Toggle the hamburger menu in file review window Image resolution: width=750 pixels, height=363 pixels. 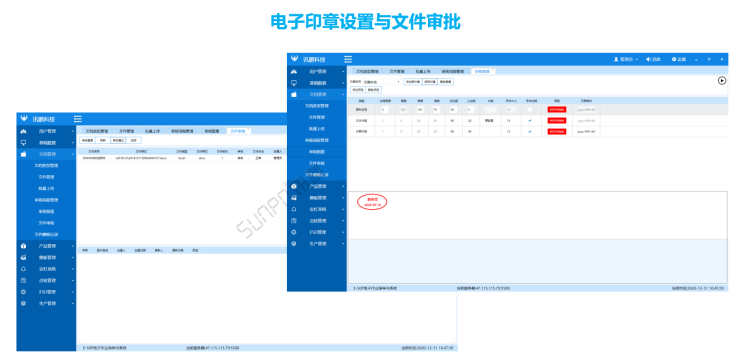(77, 119)
